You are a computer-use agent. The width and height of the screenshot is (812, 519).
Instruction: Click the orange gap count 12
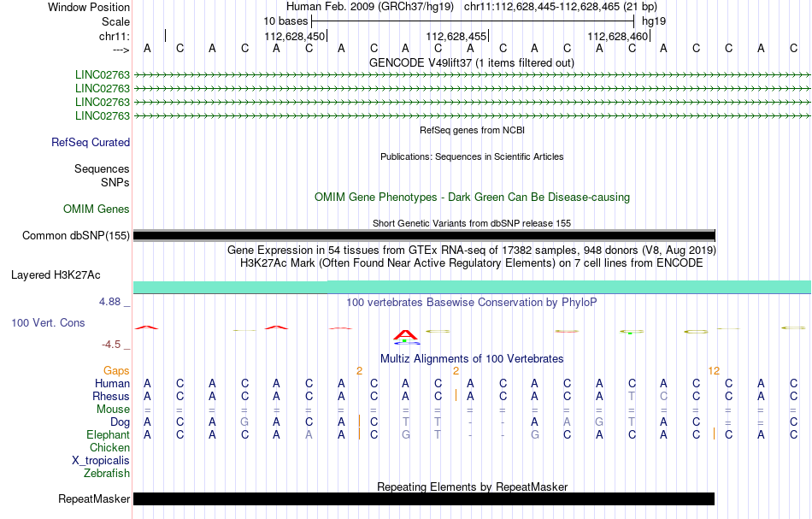click(714, 371)
